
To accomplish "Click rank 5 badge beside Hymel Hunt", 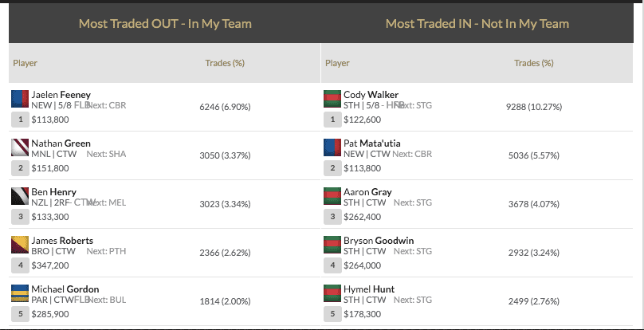I will (x=332, y=314).
